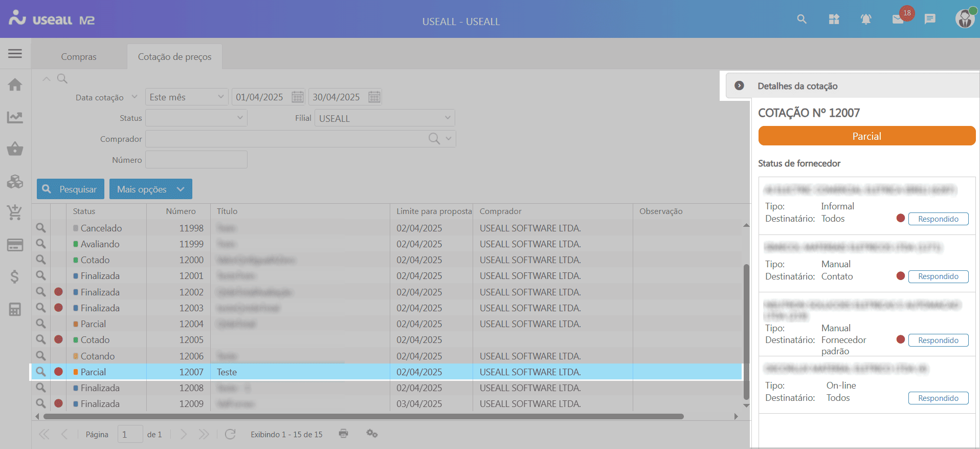The height and width of the screenshot is (449, 980).
Task: Select the Cotando row 12006
Action: tap(386, 356)
